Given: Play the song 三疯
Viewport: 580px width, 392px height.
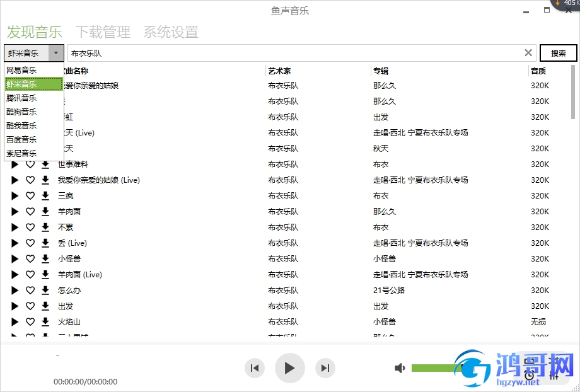Looking at the screenshot, I should pos(14,196).
